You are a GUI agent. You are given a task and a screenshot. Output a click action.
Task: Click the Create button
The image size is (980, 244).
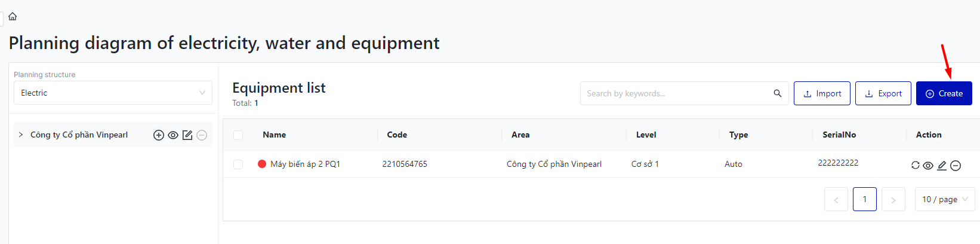[944, 93]
